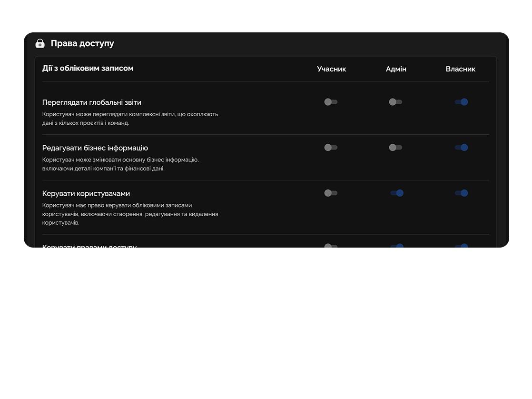Click the Редагувати бізнес інформацію row title
The width and height of the screenshot is (532, 399).
(x=95, y=148)
